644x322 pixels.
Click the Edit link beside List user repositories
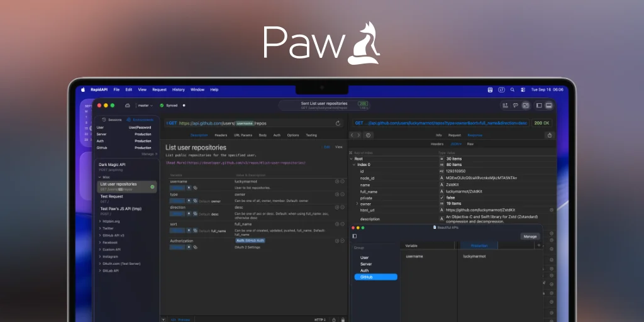(x=326, y=147)
